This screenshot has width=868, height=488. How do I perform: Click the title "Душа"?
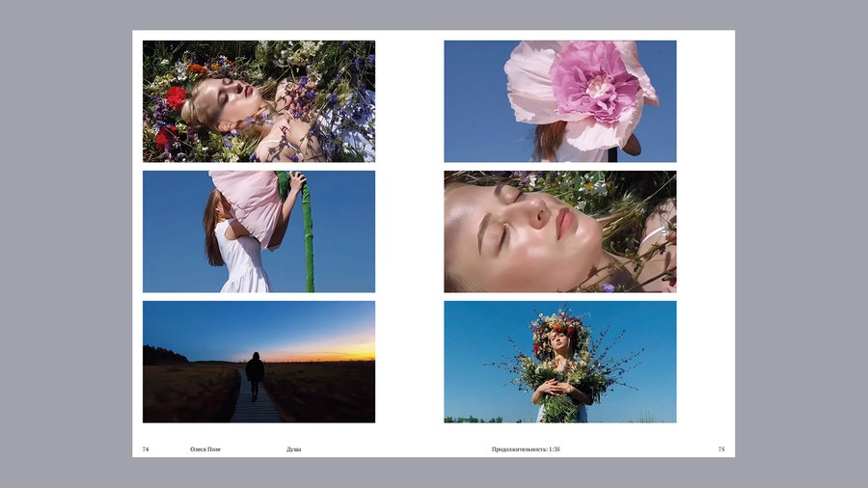294,449
